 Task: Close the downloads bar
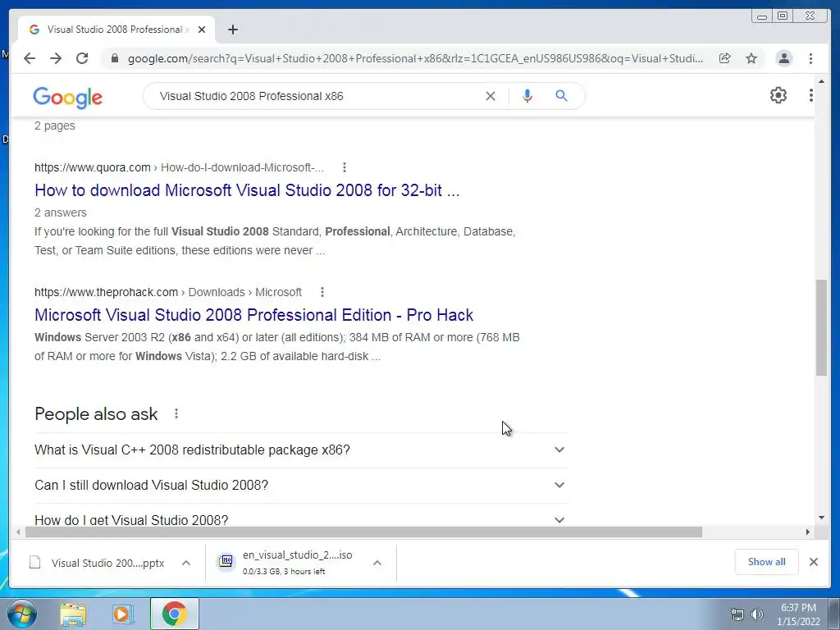(813, 562)
